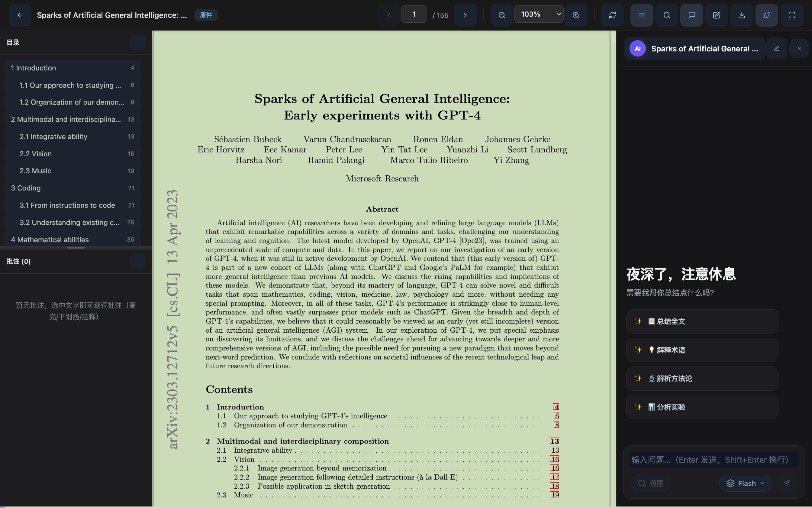
Task: Select 1.2 Organization of our demon... in outline
Action: pos(72,102)
